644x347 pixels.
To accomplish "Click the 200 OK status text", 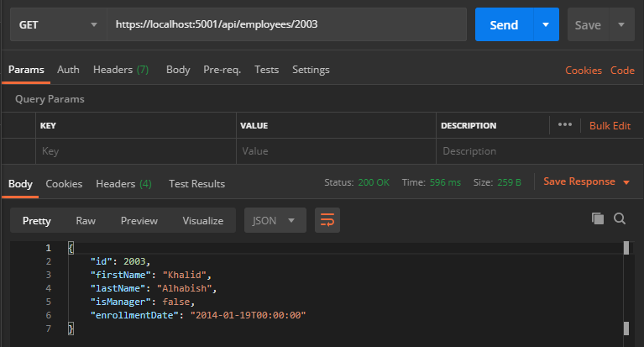I will click(374, 182).
